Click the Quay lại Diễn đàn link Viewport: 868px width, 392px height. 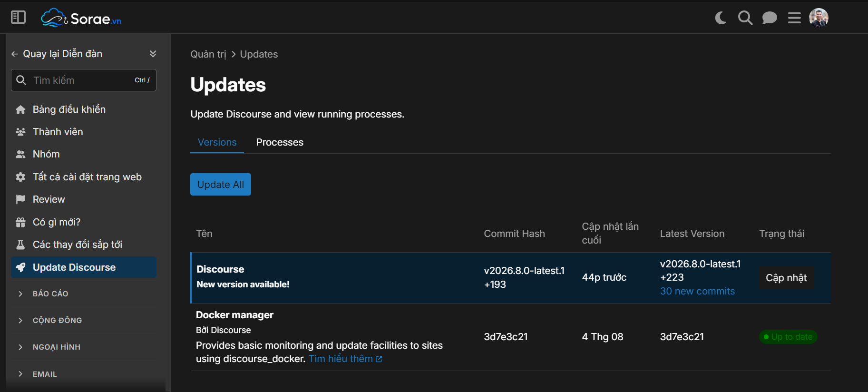[63, 54]
